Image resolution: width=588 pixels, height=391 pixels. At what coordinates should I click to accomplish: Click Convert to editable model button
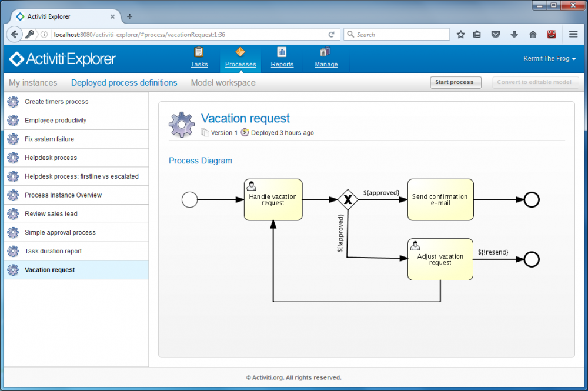point(535,82)
